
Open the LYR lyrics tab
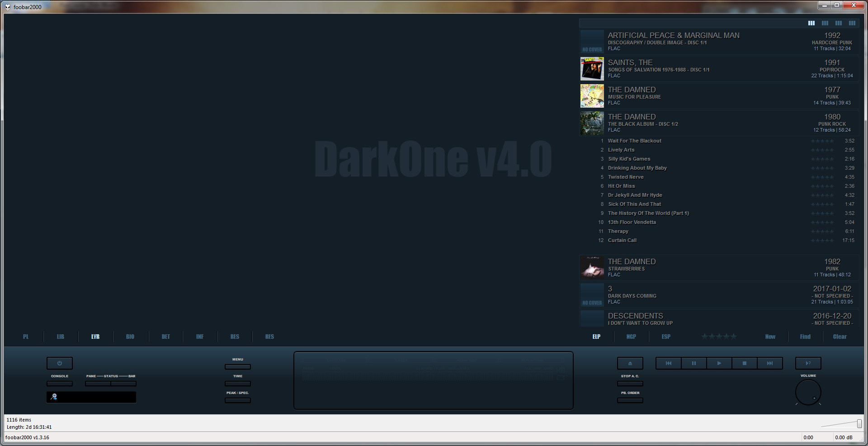tap(95, 337)
